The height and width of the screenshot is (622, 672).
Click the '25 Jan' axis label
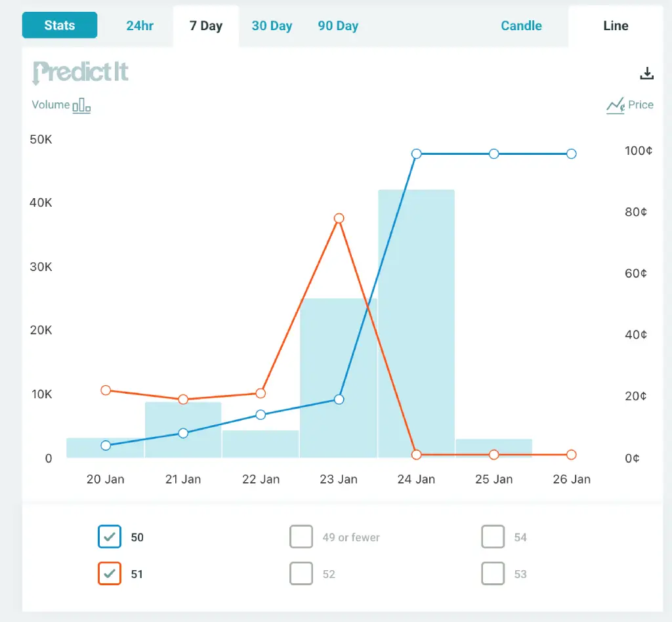tap(494, 480)
